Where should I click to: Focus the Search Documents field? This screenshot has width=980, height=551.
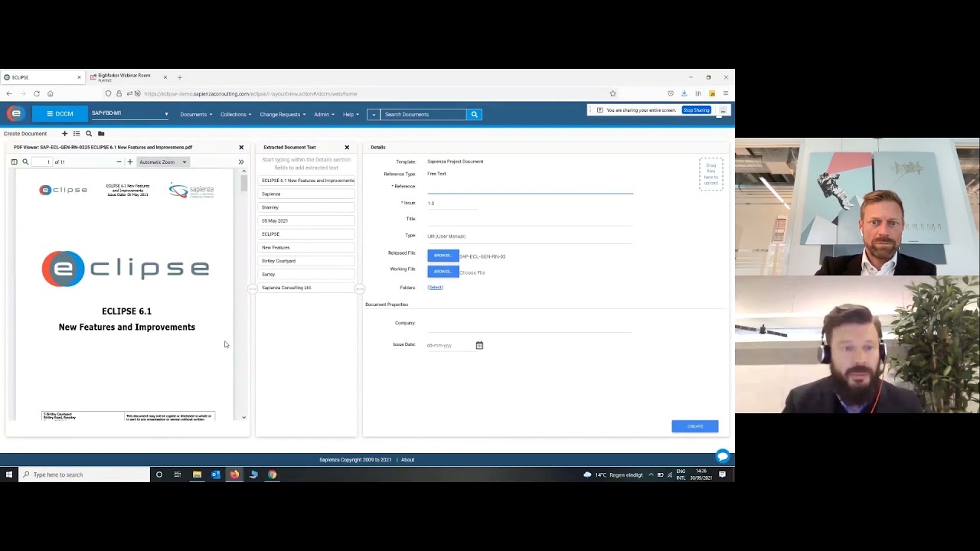[x=423, y=115]
